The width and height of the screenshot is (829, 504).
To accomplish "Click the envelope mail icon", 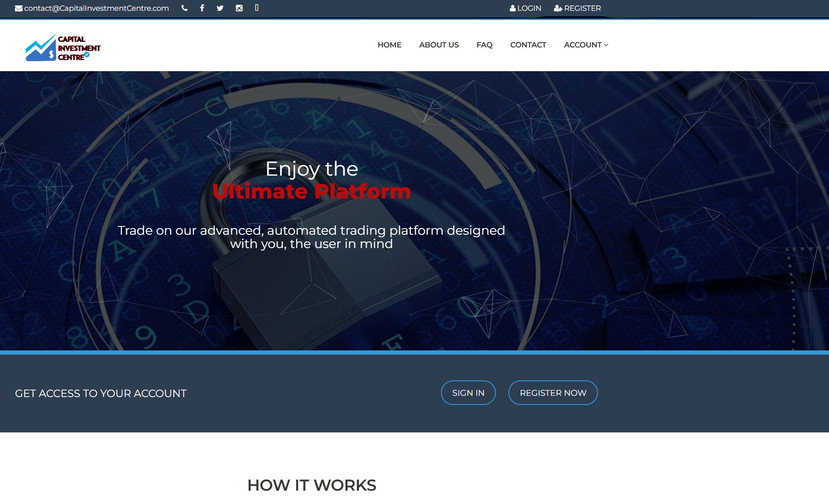I will 19,8.
